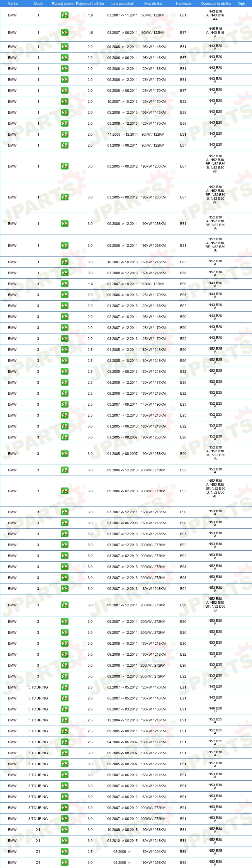The image size is (252, 868).
Task: Click fuel icon in BMW 1 row 11.2008 -> 12.2011
Action: click(x=64, y=134)
